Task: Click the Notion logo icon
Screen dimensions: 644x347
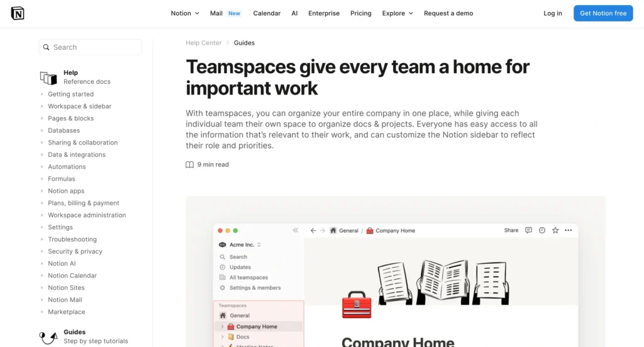Action: tap(17, 13)
